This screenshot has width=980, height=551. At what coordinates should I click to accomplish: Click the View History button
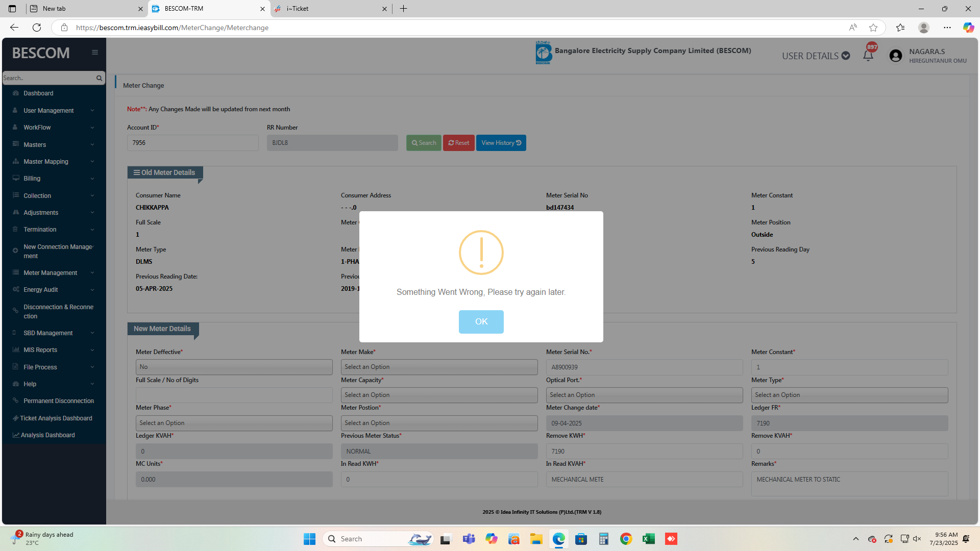point(501,143)
